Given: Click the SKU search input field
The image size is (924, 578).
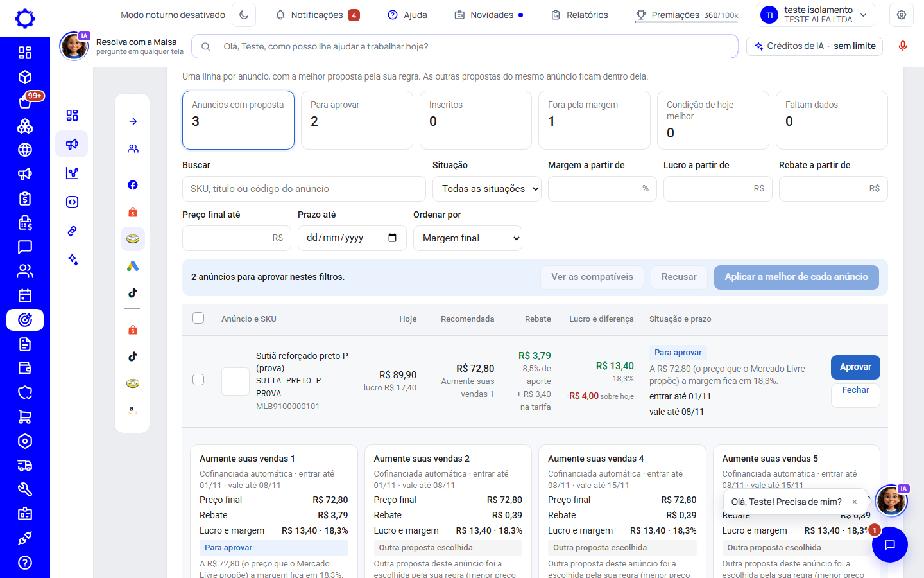Looking at the screenshot, I should [x=304, y=189].
